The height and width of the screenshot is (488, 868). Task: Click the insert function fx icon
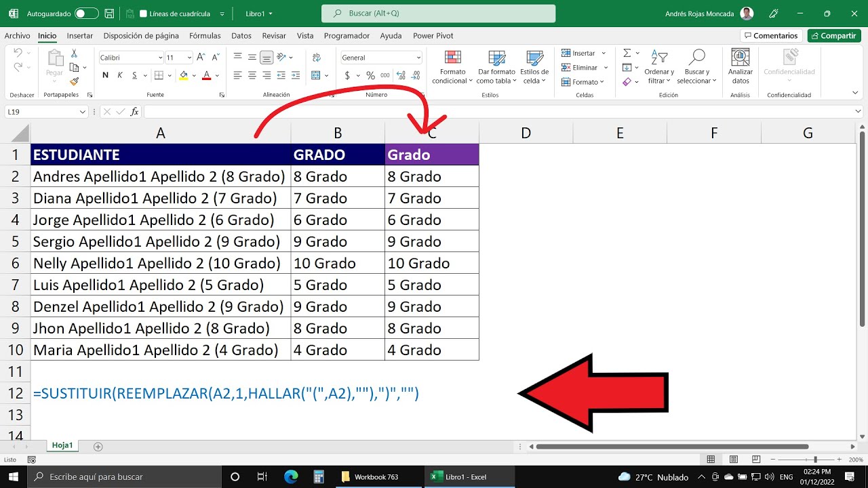click(x=134, y=112)
